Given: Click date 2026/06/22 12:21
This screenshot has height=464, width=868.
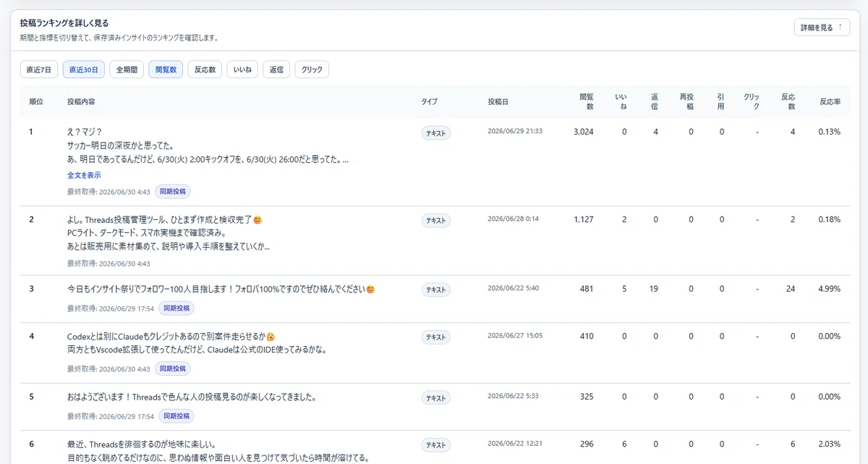Looking at the screenshot, I should (515, 444).
